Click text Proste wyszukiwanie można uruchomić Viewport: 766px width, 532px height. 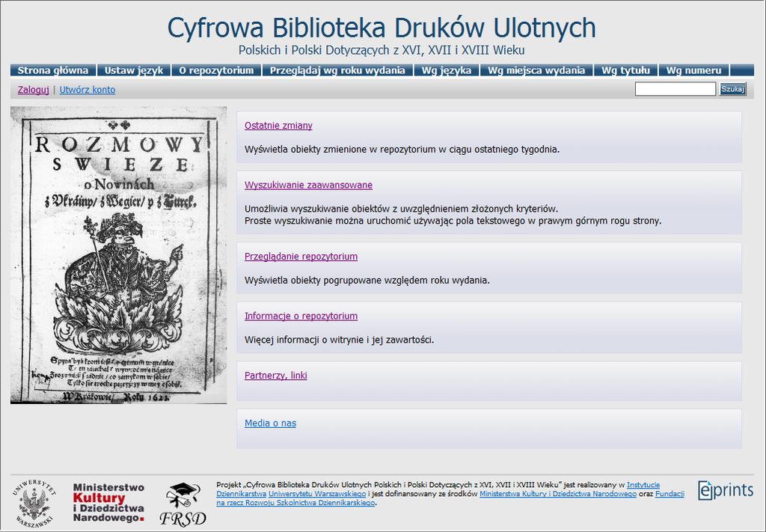pyautogui.click(x=453, y=221)
